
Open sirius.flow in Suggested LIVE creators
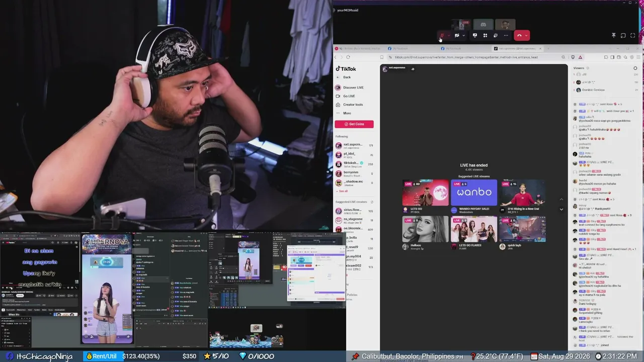354,211
